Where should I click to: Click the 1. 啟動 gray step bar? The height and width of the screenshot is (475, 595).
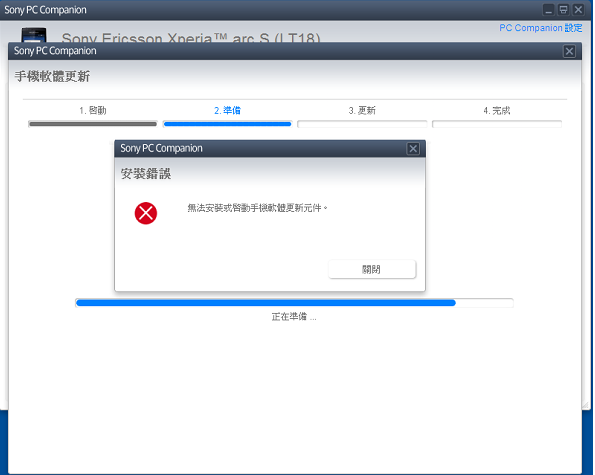(93, 124)
